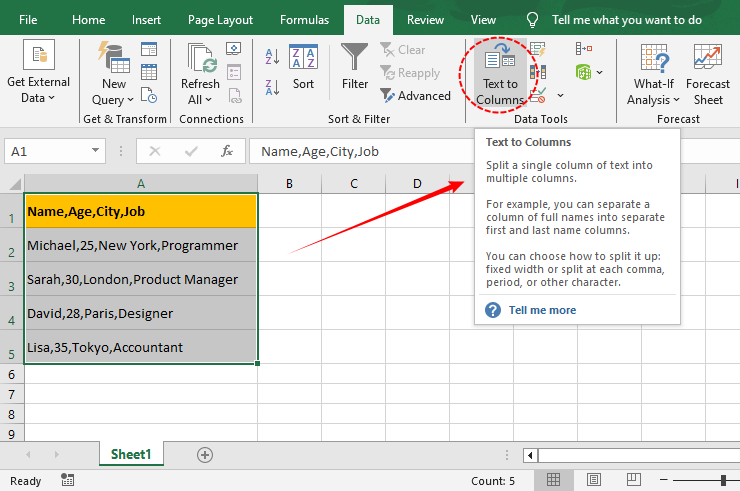Click the Recent Sources icon
The width and height of the screenshot is (740, 491).
point(149,95)
